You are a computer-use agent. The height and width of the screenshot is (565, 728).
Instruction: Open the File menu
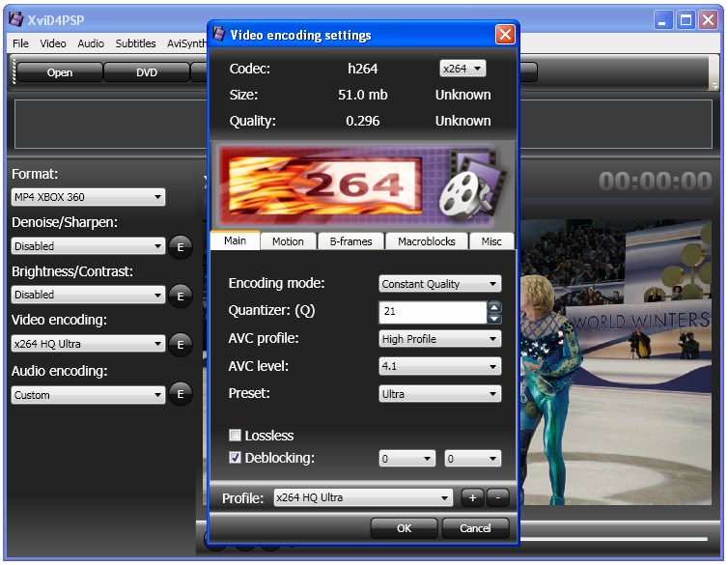pyautogui.click(x=20, y=43)
